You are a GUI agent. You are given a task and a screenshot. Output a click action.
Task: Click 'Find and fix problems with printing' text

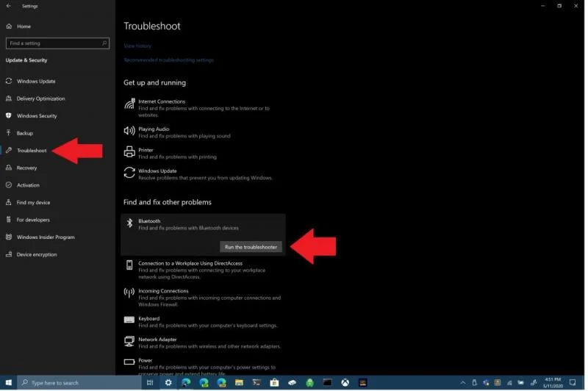point(177,157)
